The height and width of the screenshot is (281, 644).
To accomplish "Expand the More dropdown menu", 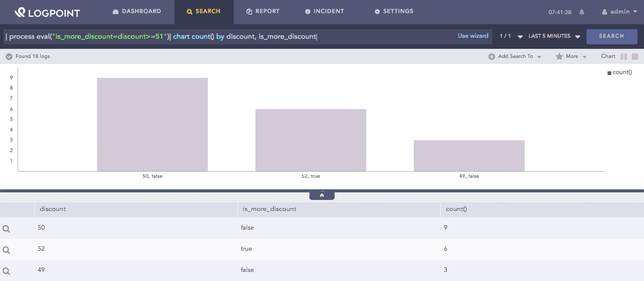I will (571, 56).
